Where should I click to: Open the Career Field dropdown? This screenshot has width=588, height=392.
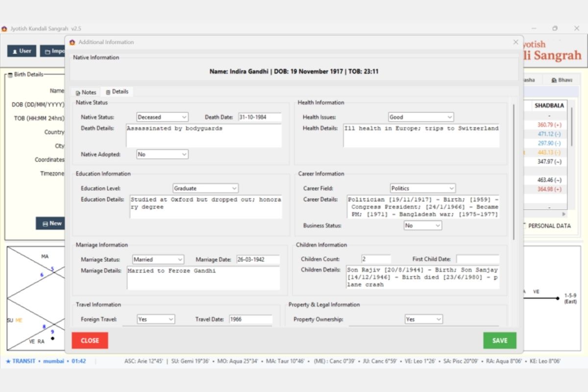click(x=423, y=188)
